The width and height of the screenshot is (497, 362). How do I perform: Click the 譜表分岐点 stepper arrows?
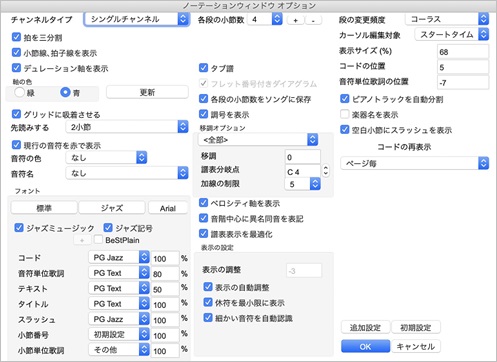click(326, 171)
